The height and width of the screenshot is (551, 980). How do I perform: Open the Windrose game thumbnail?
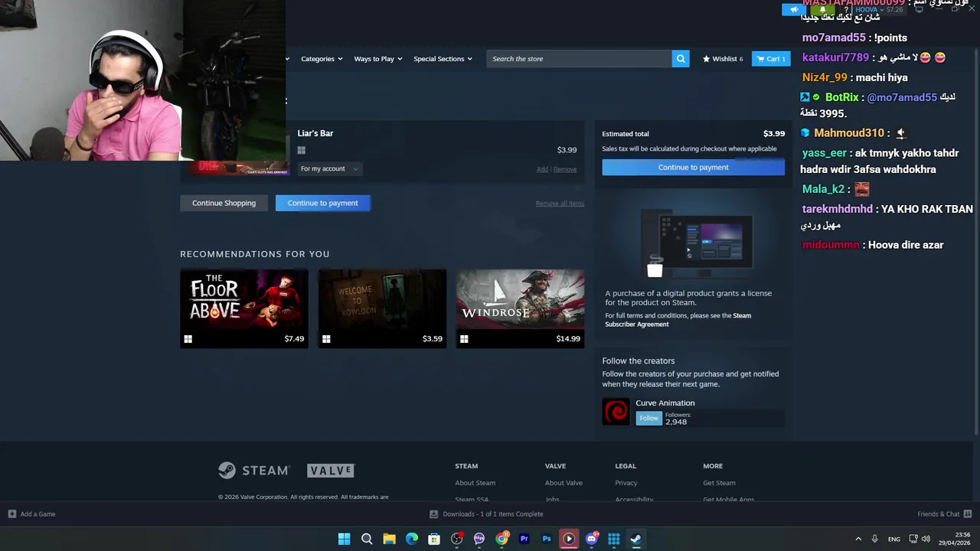(520, 299)
